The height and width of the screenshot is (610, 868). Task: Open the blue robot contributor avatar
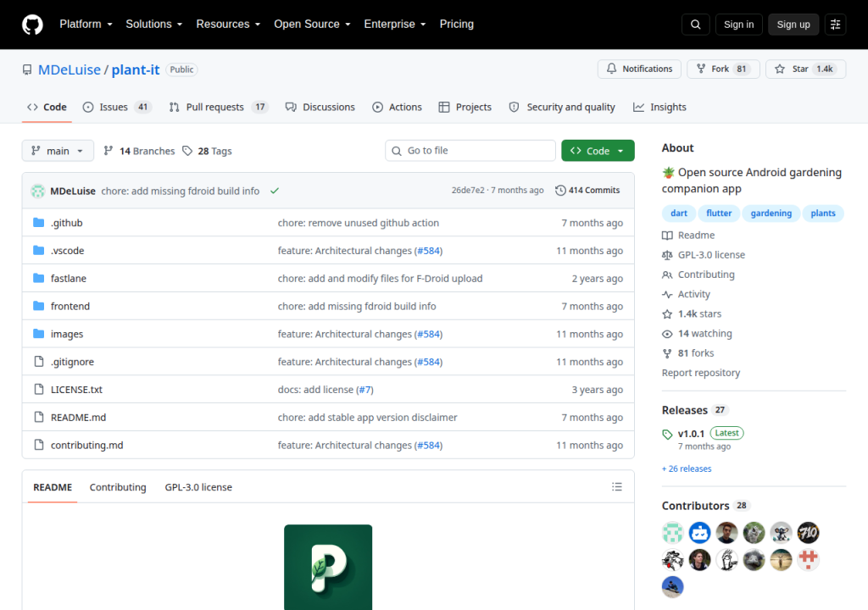(699, 533)
